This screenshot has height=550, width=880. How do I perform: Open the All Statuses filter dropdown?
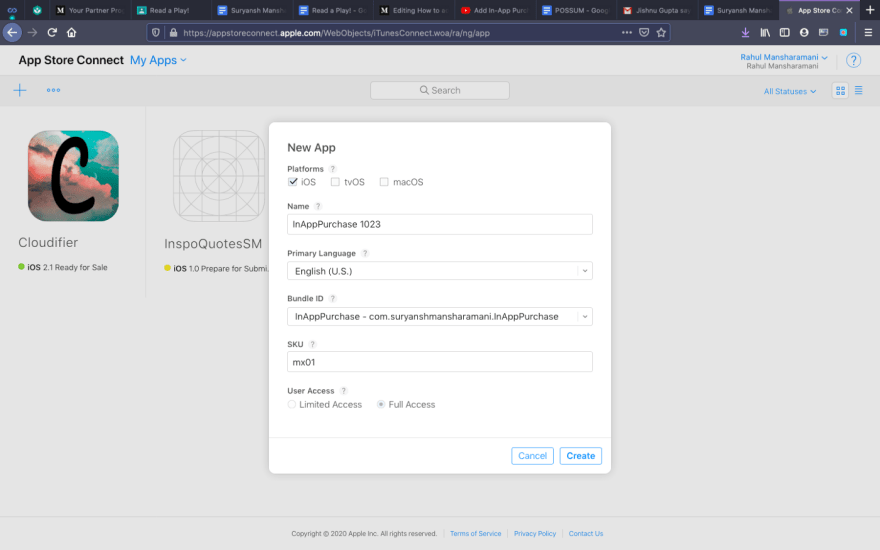[790, 91]
